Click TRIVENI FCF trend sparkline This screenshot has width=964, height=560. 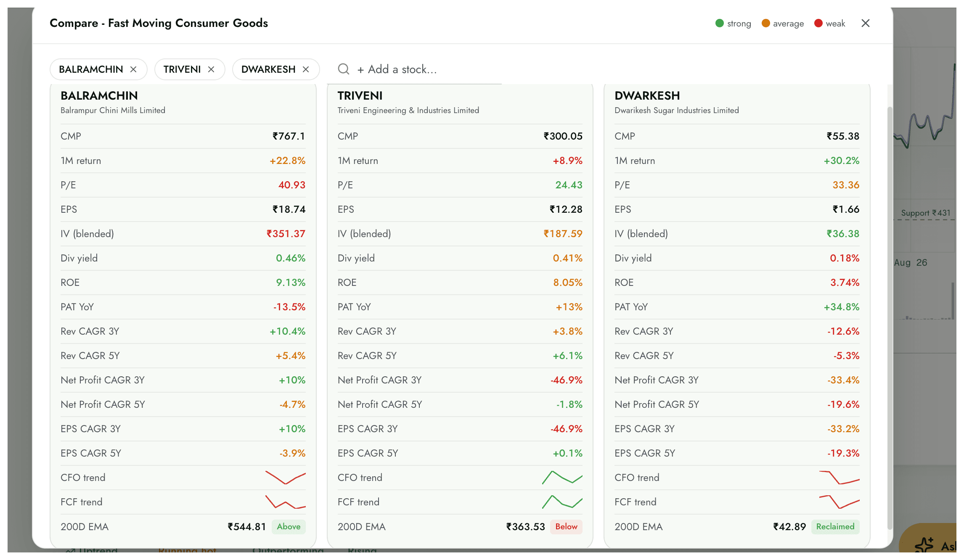point(562,502)
